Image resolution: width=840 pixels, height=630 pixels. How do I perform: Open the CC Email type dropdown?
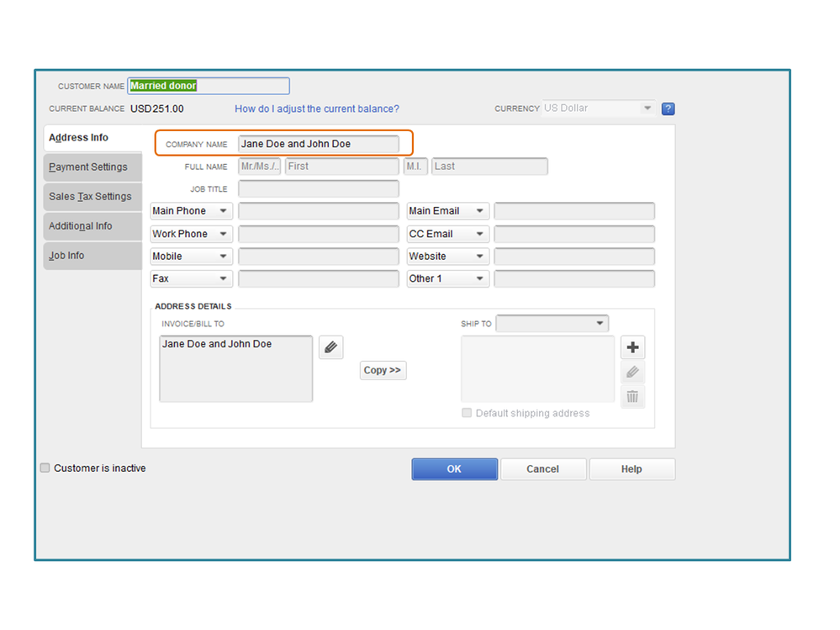(x=447, y=234)
